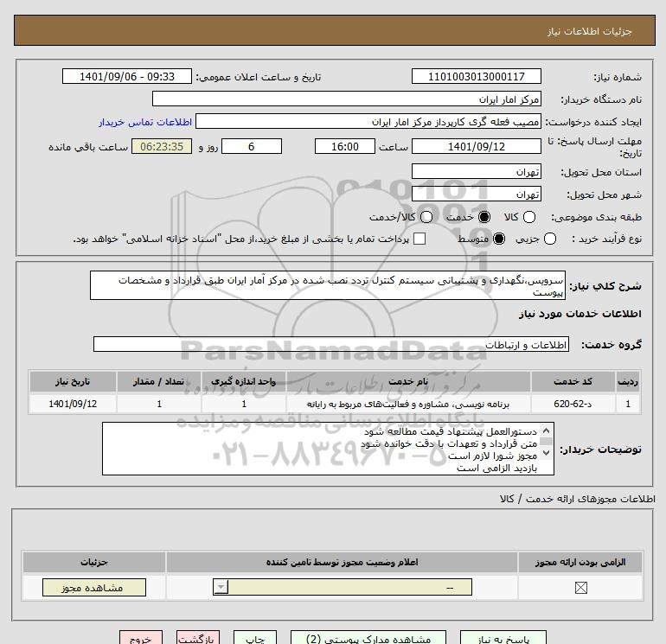This screenshot has width=666, height=644.
Task: Click the line مجوز شورا لازم است
Action: [492, 456]
